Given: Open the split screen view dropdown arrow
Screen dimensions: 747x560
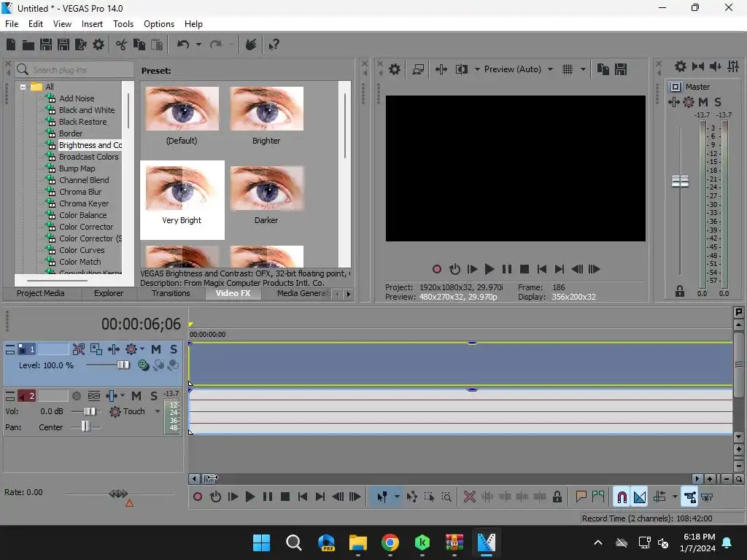Looking at the screenshot, I should click(477, 69).
